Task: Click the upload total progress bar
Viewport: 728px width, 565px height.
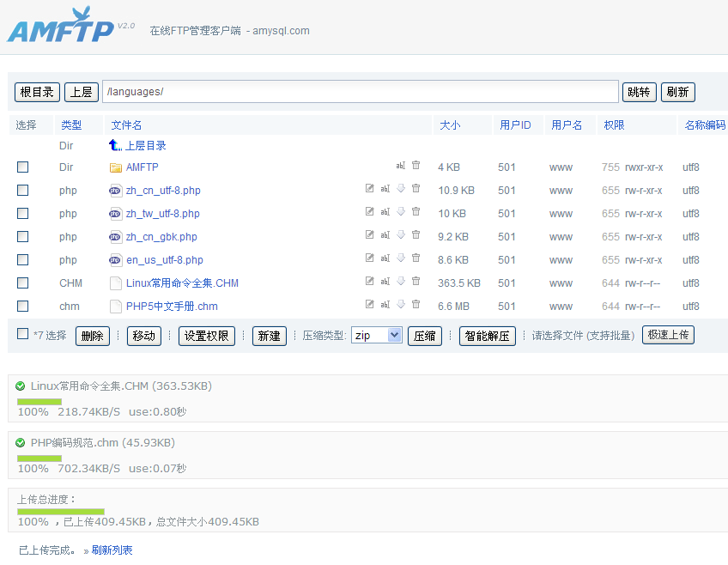Action: 60,511
